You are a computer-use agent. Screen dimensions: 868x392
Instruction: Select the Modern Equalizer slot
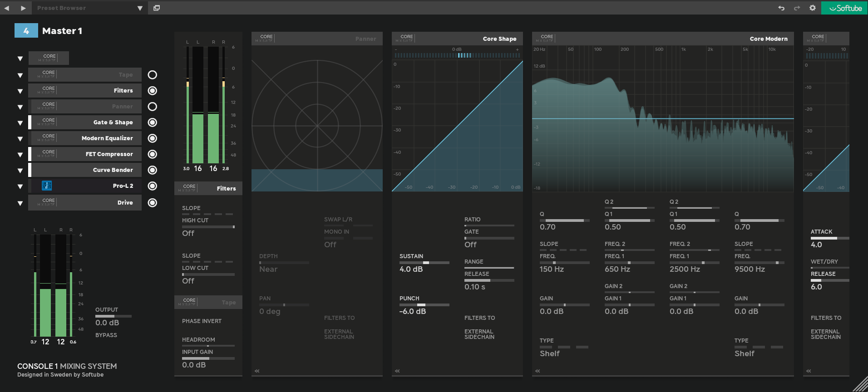click(85, 138)
